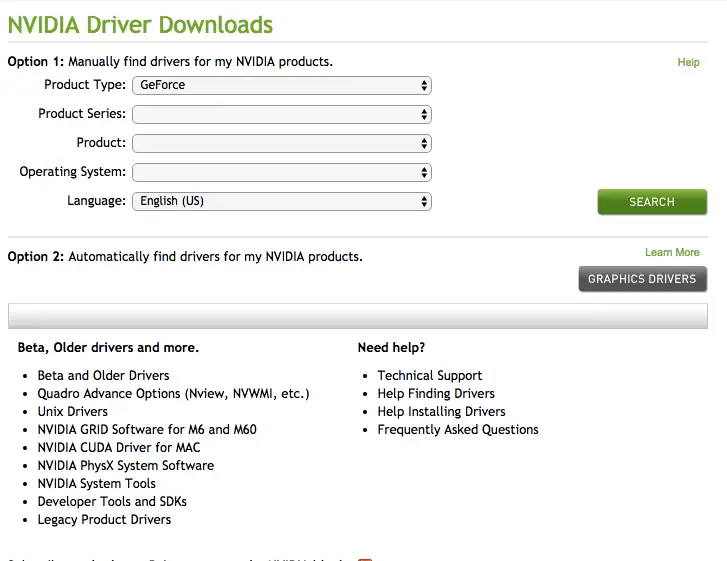
Task: Follow the Learn More link
Action: (672, 252)
